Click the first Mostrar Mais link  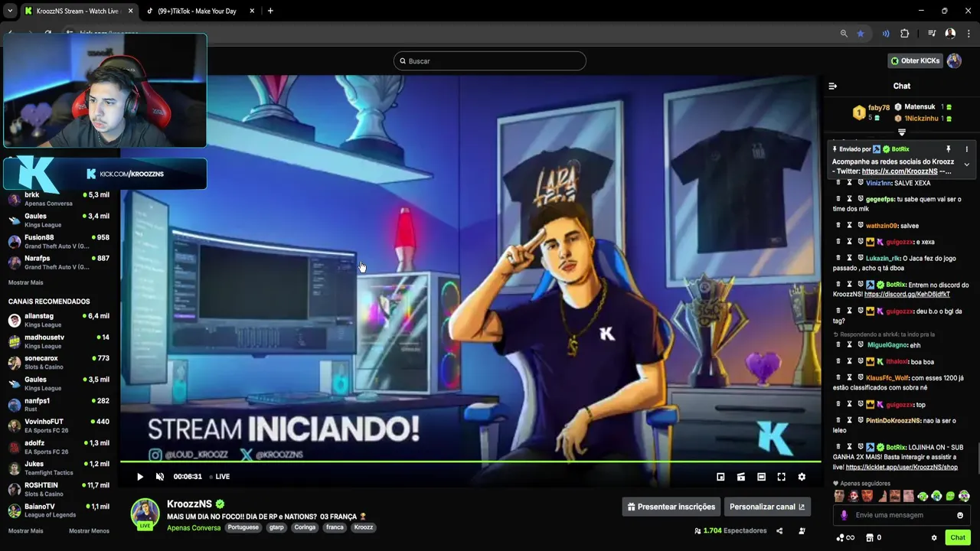25,282
